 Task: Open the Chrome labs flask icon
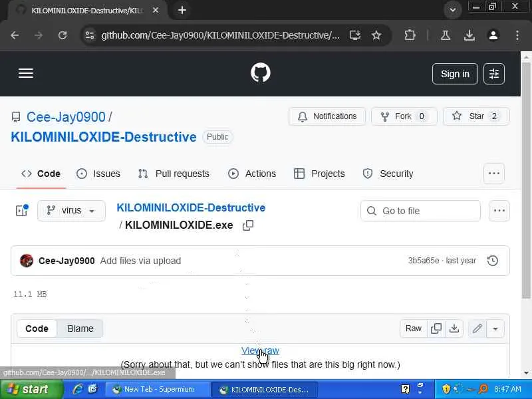446,35
